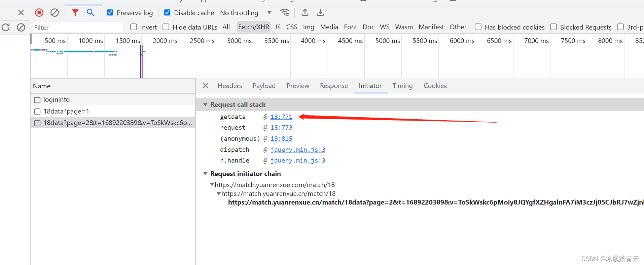Collapse Request call stack section
Viewport: 644px width, 265px height.
pos(205,105)
